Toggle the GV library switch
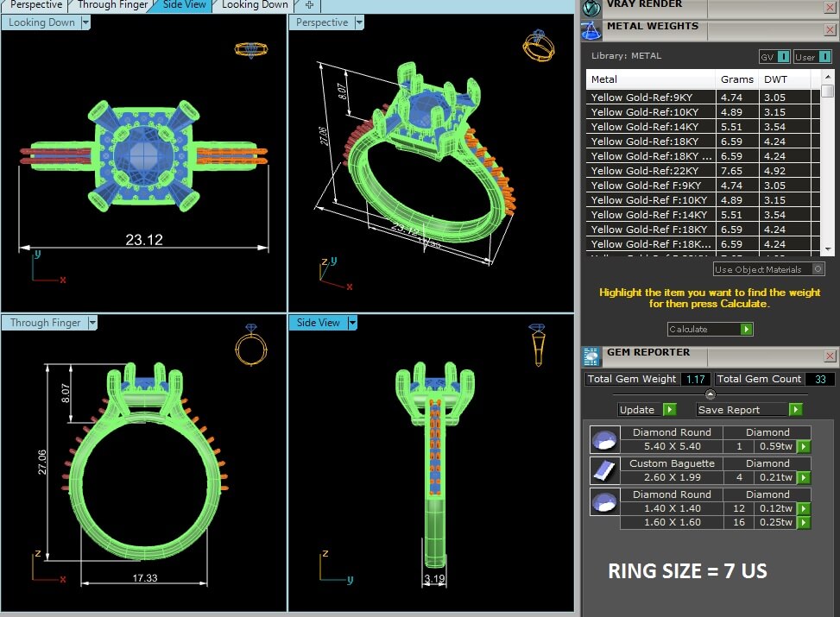The image size is (840, 617). [x=783, y=57]
